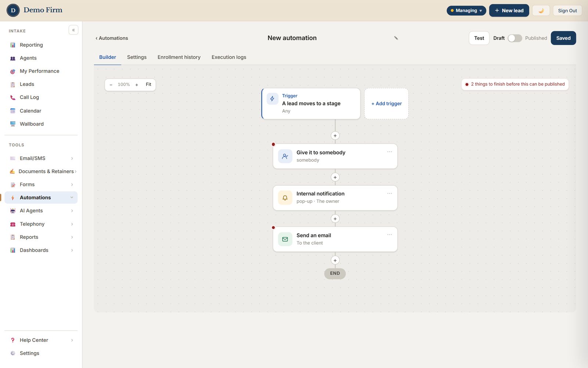Image resolution: width=588 pixels, height=368 pixels.
Task: Click the Saved button
Action: [563, 38]
